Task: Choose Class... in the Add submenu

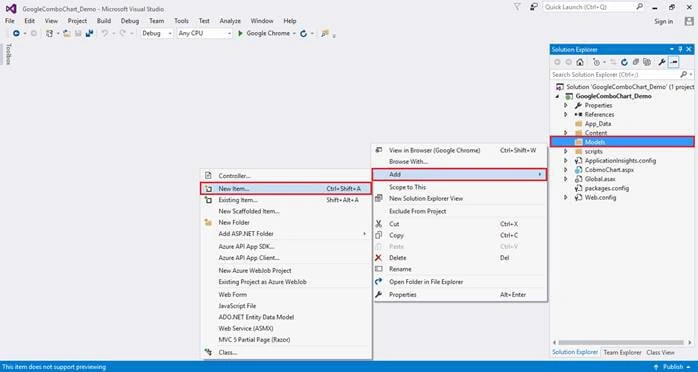Action: tap(286, 352)
